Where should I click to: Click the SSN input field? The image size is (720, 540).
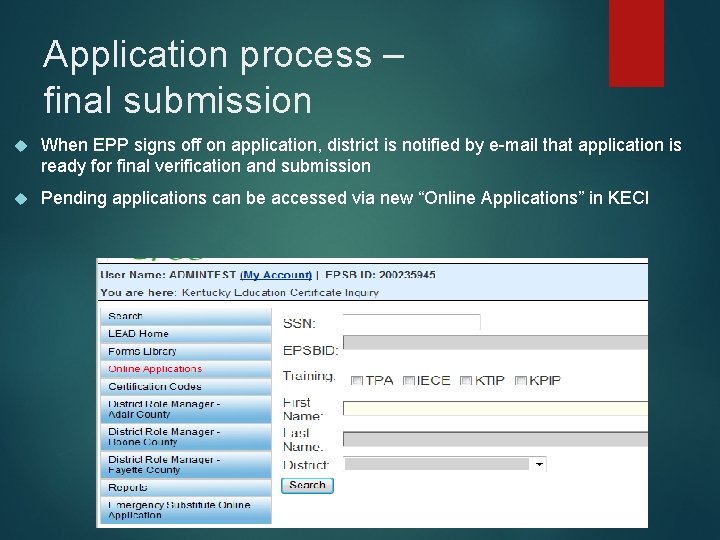tap(412, 322)
